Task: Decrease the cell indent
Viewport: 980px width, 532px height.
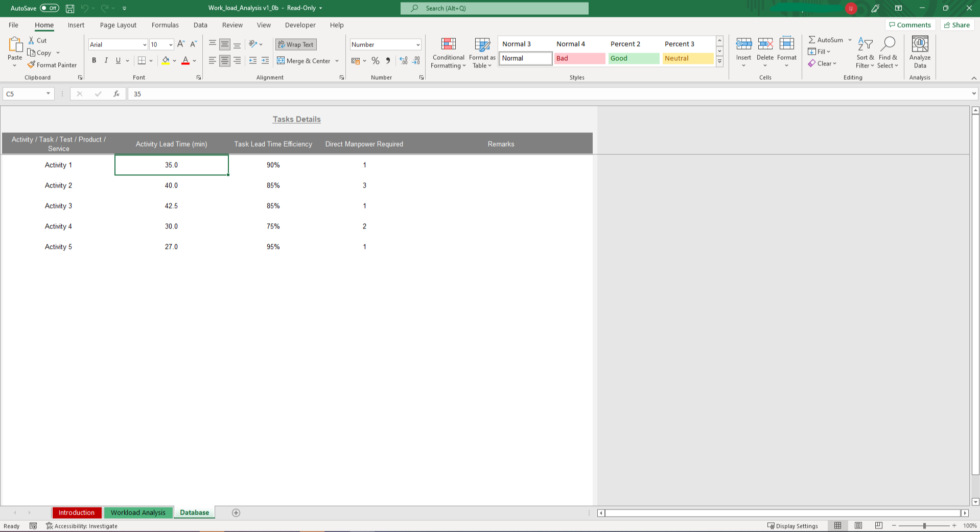Action: (253, 60)
